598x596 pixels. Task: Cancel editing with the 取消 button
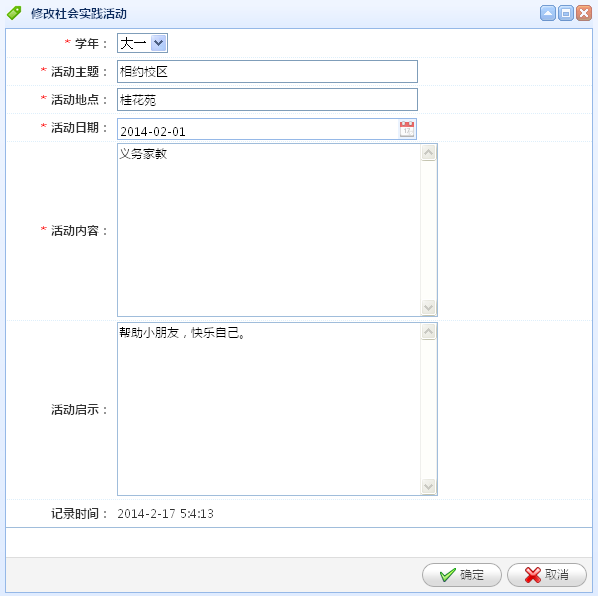coord(547,575)
